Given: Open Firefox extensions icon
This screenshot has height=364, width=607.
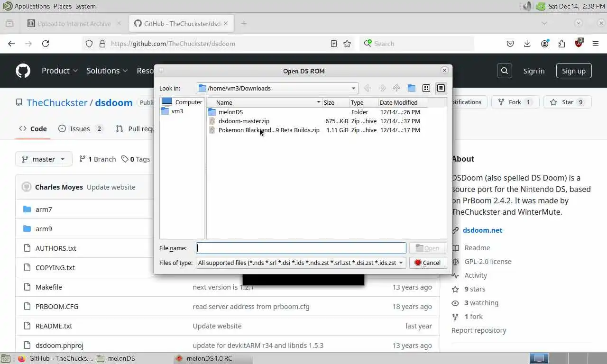Looking at the screenshot, I should [561, 43].
